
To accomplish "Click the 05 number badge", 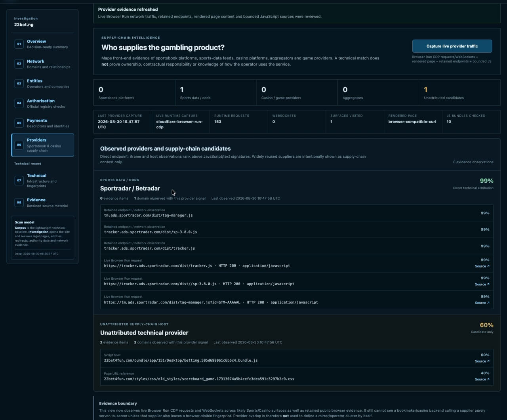I will pos(19,123).
